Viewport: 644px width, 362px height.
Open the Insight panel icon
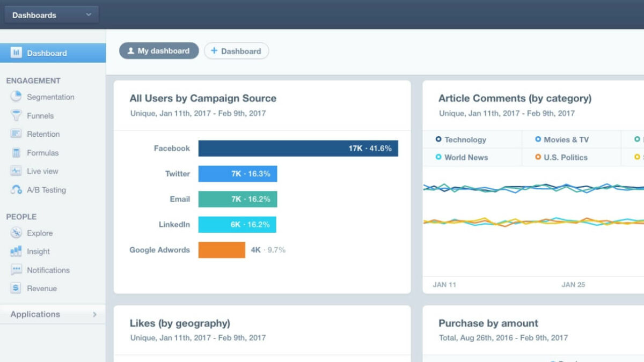16,251
